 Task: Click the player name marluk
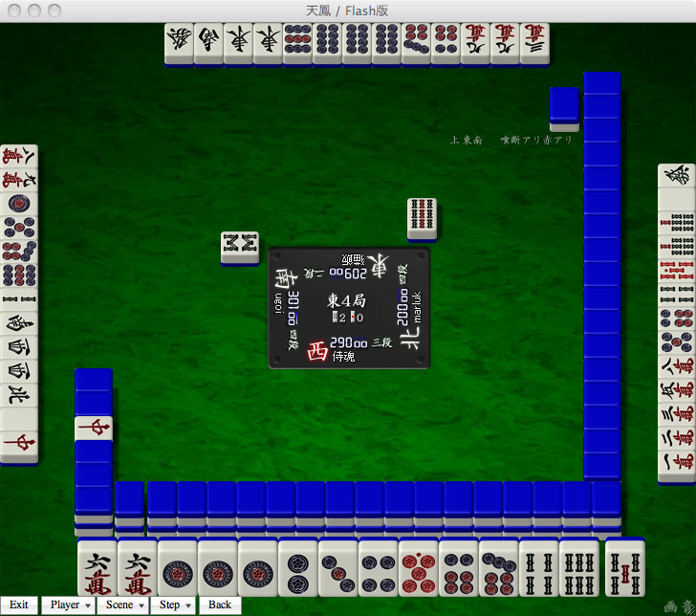[417, 306]
